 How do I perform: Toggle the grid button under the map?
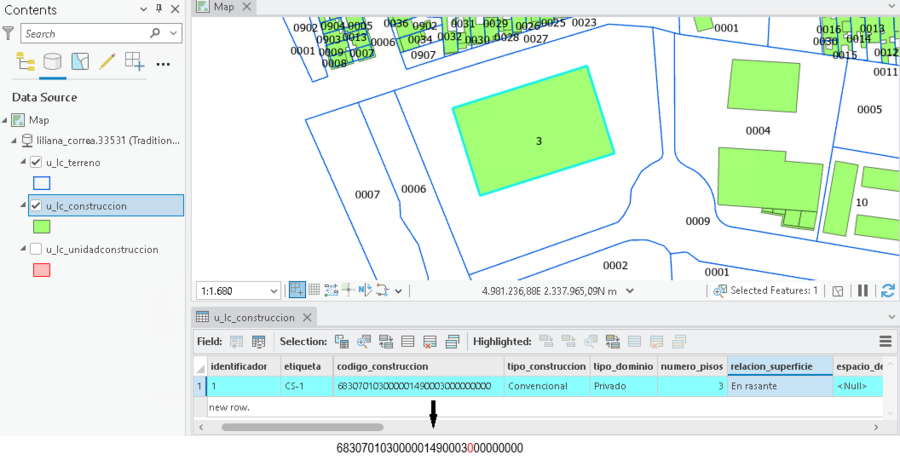click(314, 290)
